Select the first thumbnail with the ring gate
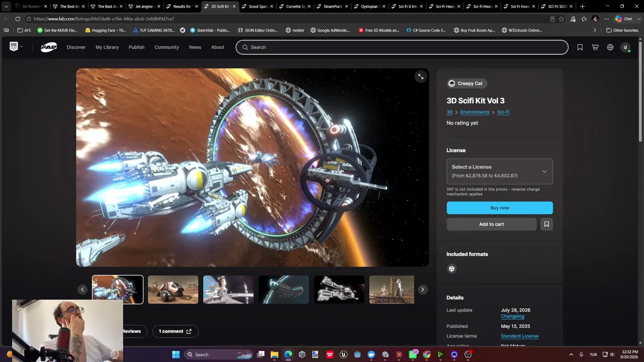This screenshot has height=362, width=644. [x=118, y=290]
